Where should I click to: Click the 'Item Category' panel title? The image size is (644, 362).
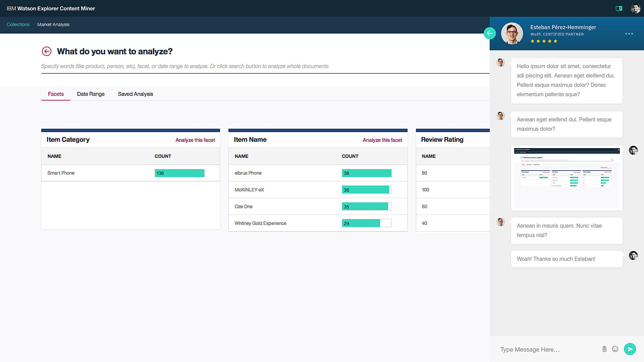click(68, 140)
